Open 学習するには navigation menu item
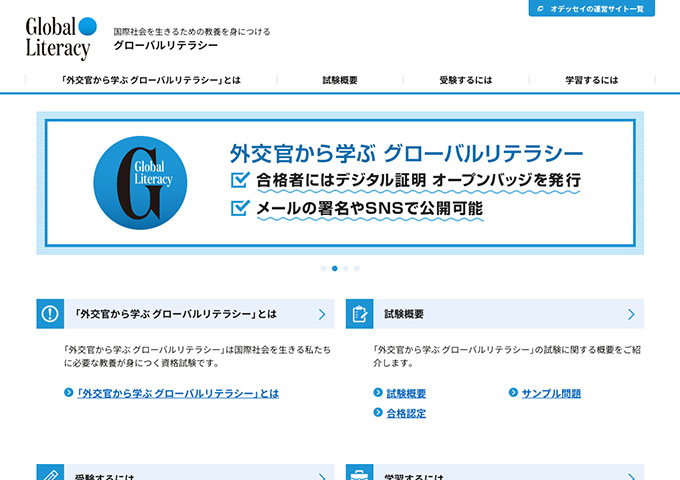This screenshot has width=680, height=480. tap(592, 80)
